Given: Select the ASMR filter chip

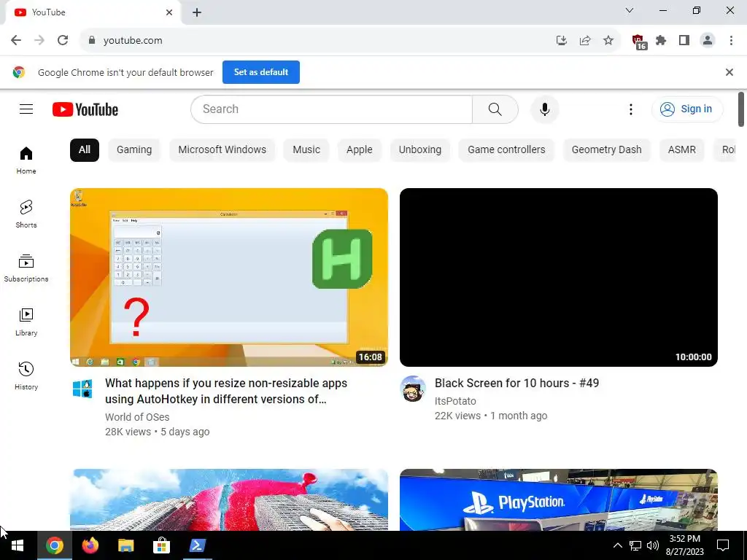Looking at the screenshot, I should point(682,149).
